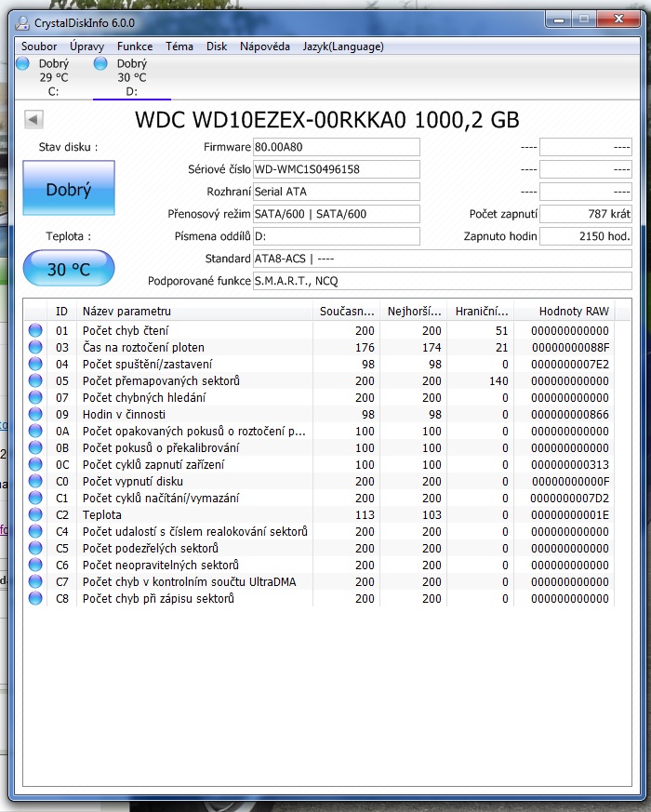The height and width of the screenshot is (812, 651).
Task: Click RAW value 0000000007E2
Action: click(570, 364)
